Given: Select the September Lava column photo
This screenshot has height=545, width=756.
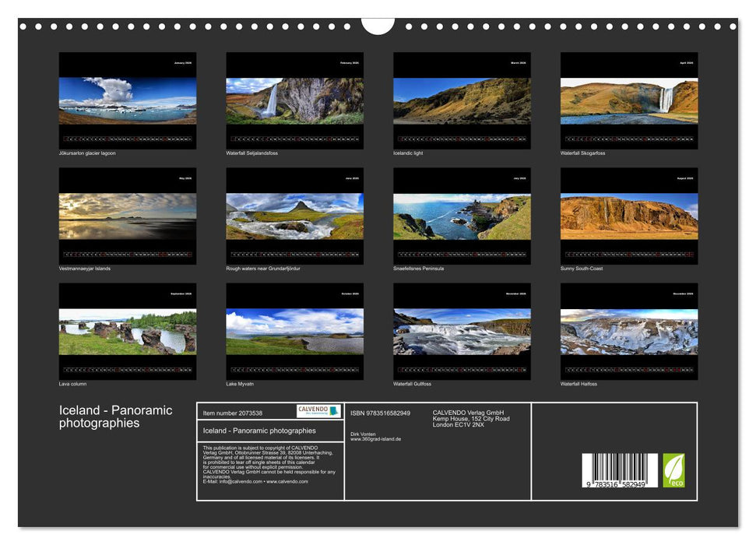Looking at the screenshot, I should pyautogui.click(x=127, y=331).
